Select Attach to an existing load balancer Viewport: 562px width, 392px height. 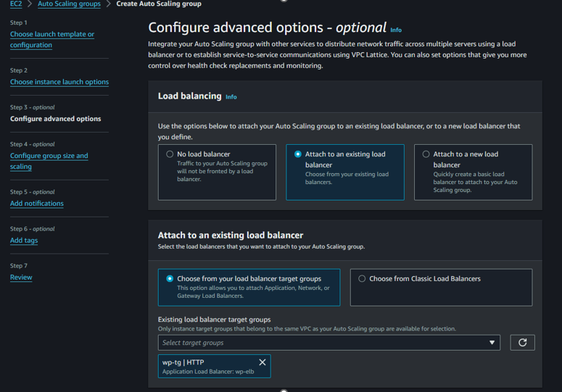click(x=298, y=154)
